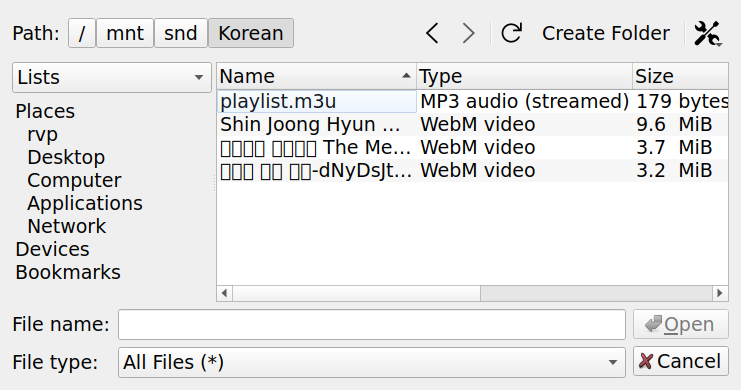This screenshot has width=741, height=390.
Task: Click the horizontal scrollbar left arrow
Action: [x=224, y=293]
